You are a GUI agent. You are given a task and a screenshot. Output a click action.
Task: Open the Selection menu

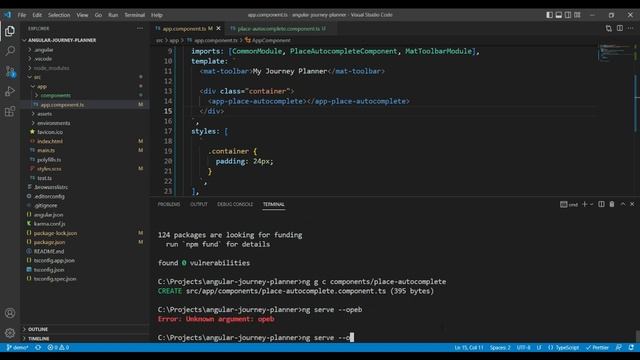[59, 15]
